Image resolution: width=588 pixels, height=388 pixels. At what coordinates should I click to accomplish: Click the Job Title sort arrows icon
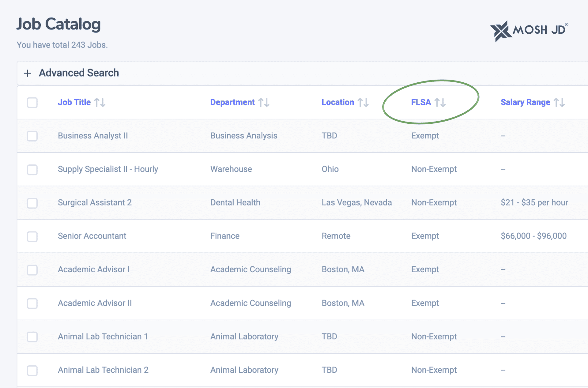[x=100, y=102]
